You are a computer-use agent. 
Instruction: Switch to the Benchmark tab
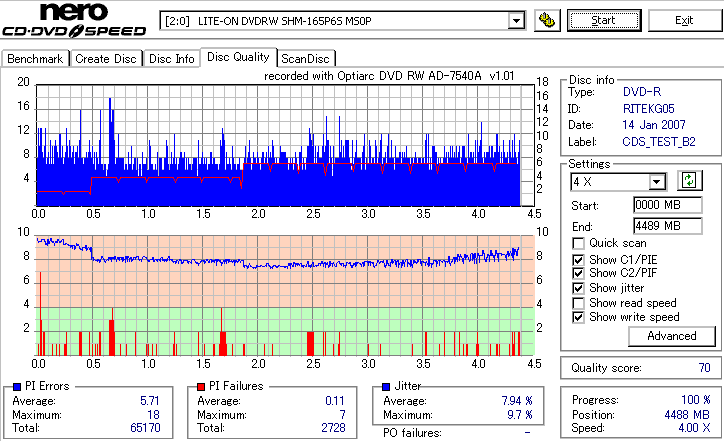35,59
